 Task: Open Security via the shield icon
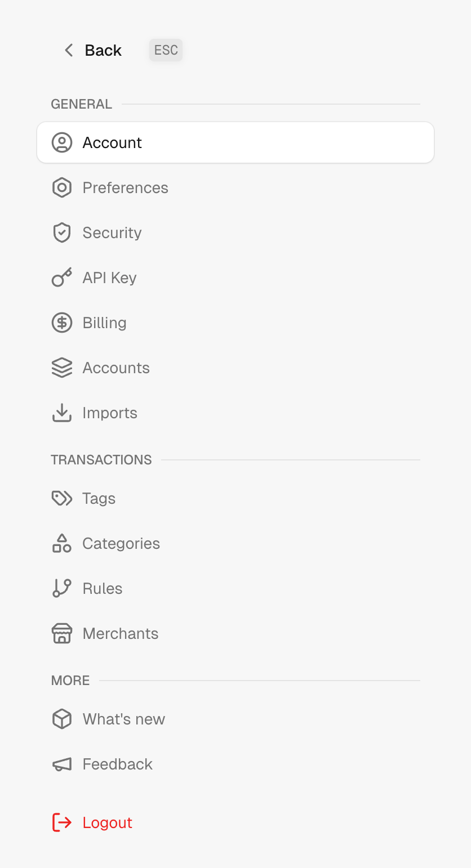[x=62, y=232]
